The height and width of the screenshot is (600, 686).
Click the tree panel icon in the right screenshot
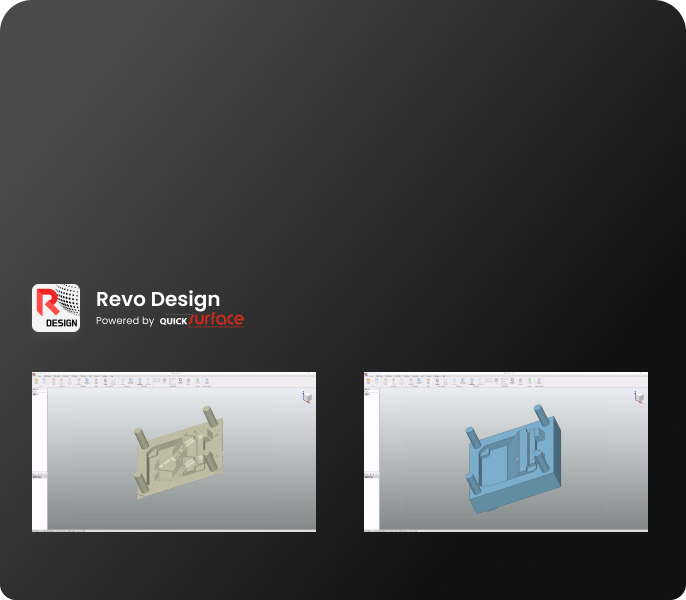coord(367,392)
